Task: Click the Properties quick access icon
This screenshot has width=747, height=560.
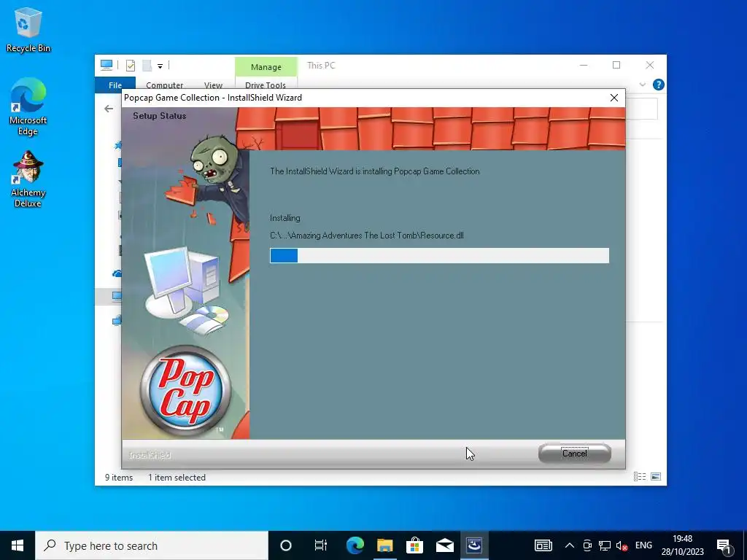Action: click(x=130, y=66)
